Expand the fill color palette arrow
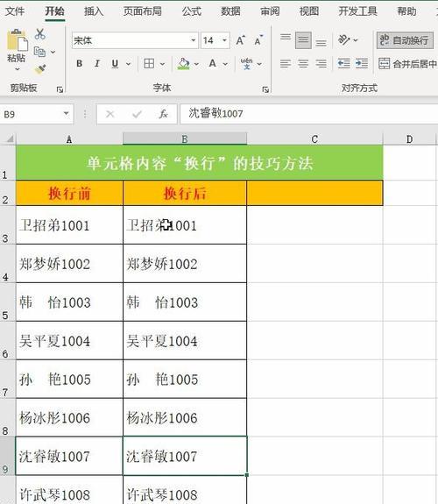 click(196, 64)
